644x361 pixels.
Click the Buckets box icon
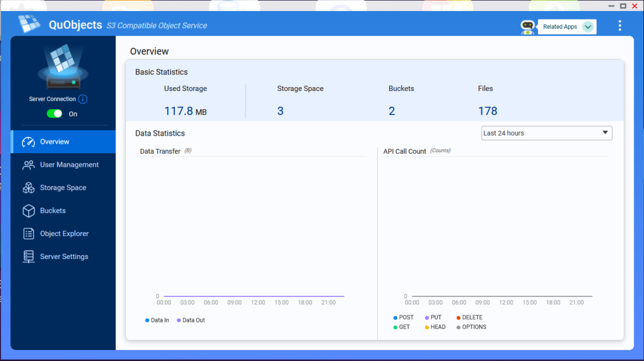pyautogui.click(x=28, y=211)
